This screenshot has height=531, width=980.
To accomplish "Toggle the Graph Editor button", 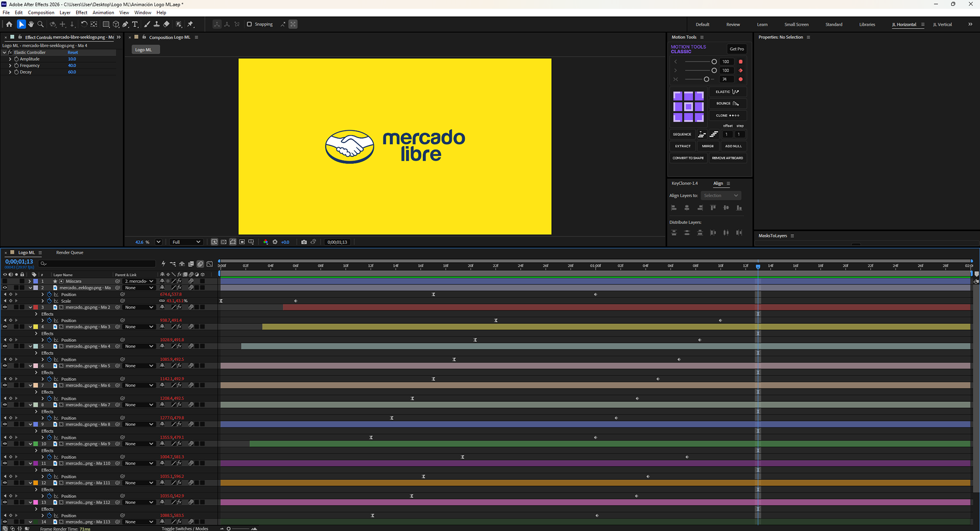I will [210, 264].
